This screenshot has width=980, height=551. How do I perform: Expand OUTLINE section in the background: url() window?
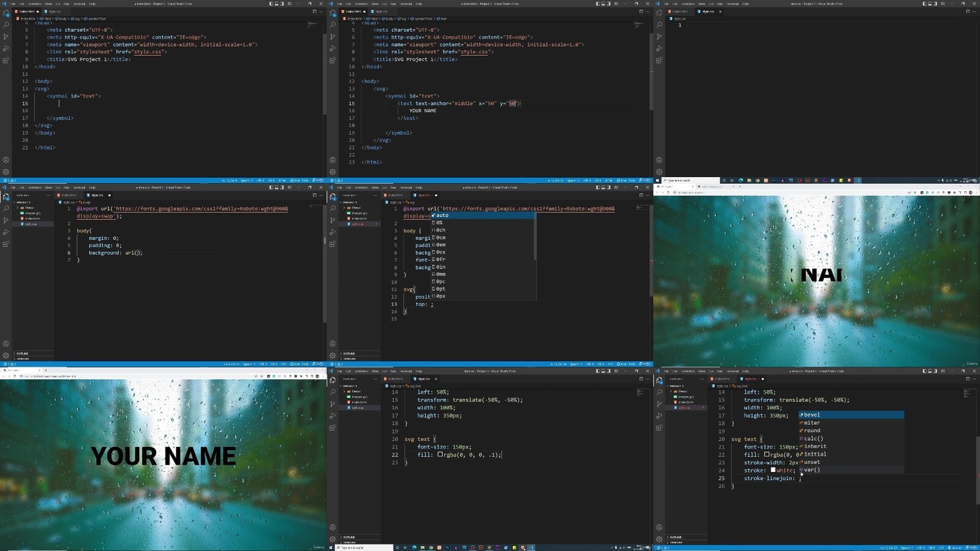pyautogui.click(x=22, y=354)
